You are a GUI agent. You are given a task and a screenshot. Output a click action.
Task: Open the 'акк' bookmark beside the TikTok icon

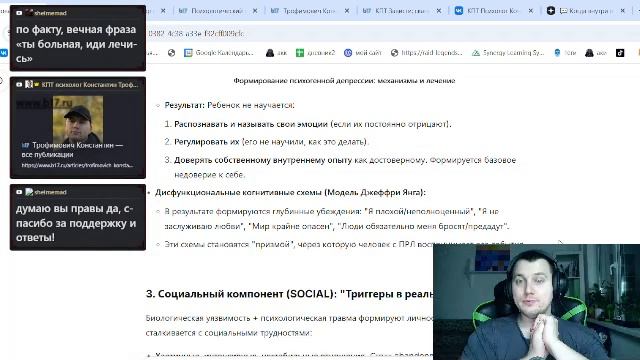coord(596,53)
